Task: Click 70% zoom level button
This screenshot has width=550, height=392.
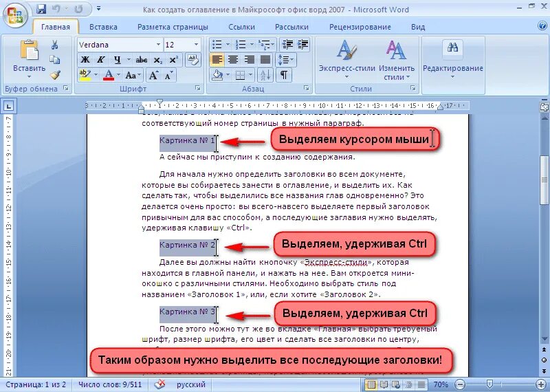Action: point(440,384)
